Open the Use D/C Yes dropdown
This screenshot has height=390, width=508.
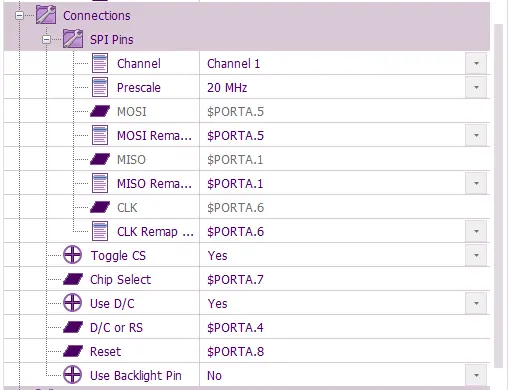click(476, 303)
